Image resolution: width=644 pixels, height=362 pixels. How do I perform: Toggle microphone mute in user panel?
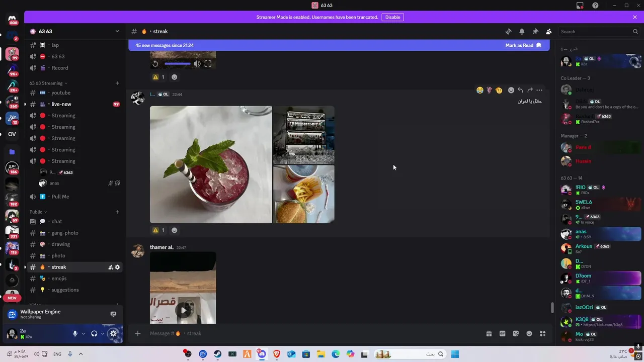(x=75, y=333)
